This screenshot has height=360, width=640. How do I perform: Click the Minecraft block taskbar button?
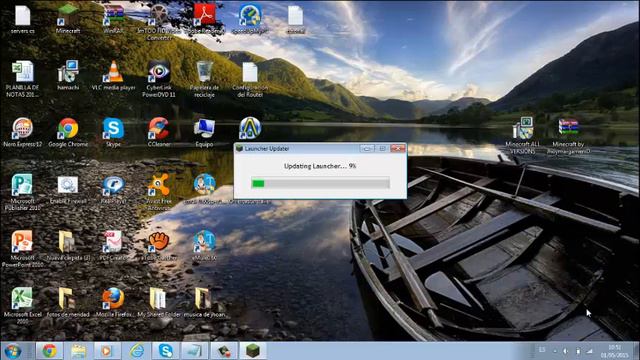(253, 351)
